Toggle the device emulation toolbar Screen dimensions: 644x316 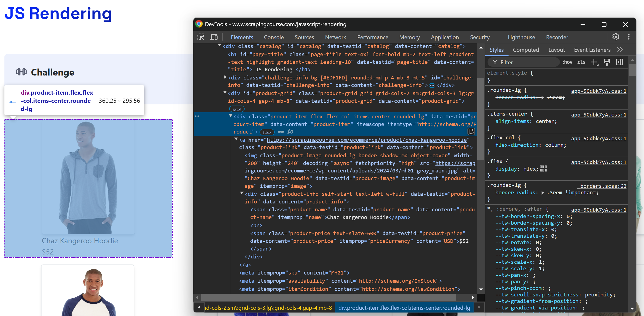tap(214, 37)
